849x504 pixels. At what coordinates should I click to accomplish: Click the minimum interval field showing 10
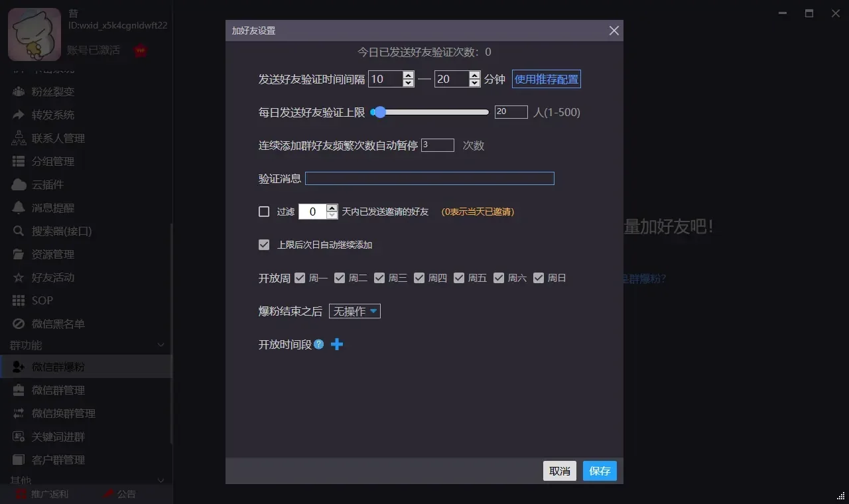tap(385, 79)
